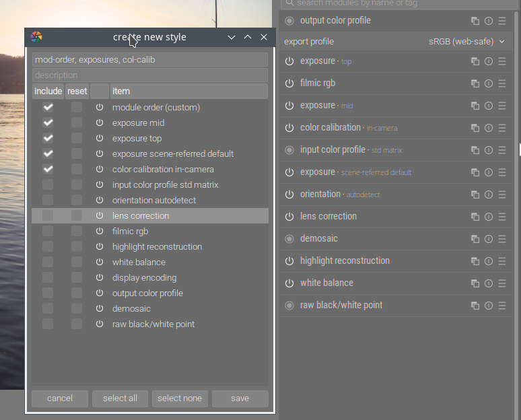521x420 pixels.
Task: Reset parameters of raw black/white point module
Action: point(489,306)
